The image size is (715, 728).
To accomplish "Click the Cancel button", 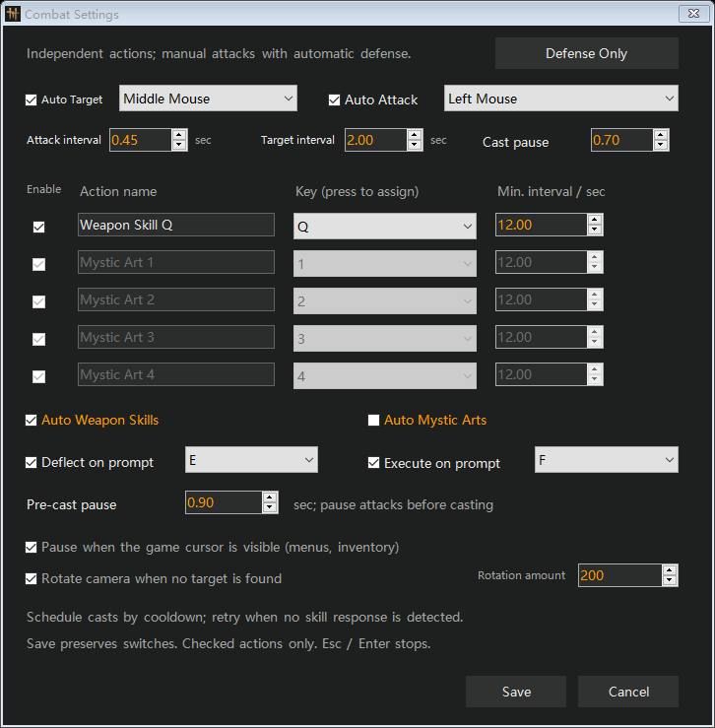I will [628, 692].
